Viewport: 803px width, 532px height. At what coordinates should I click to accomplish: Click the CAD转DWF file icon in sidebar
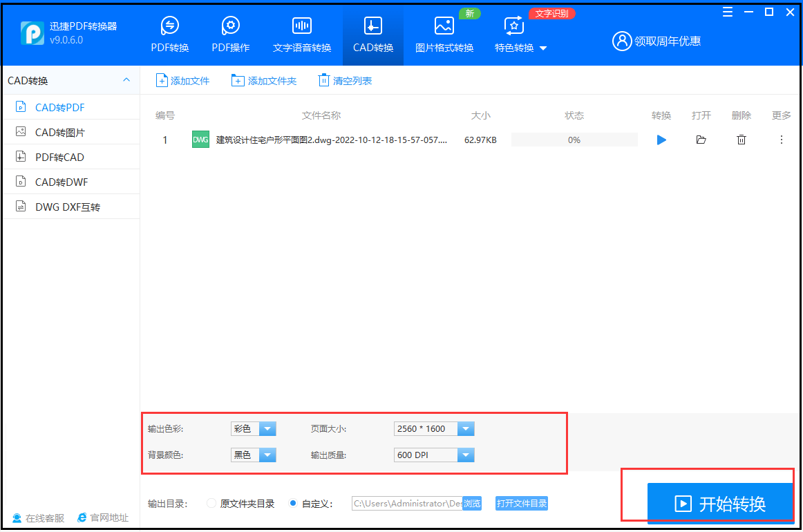(x=21, y=181)
